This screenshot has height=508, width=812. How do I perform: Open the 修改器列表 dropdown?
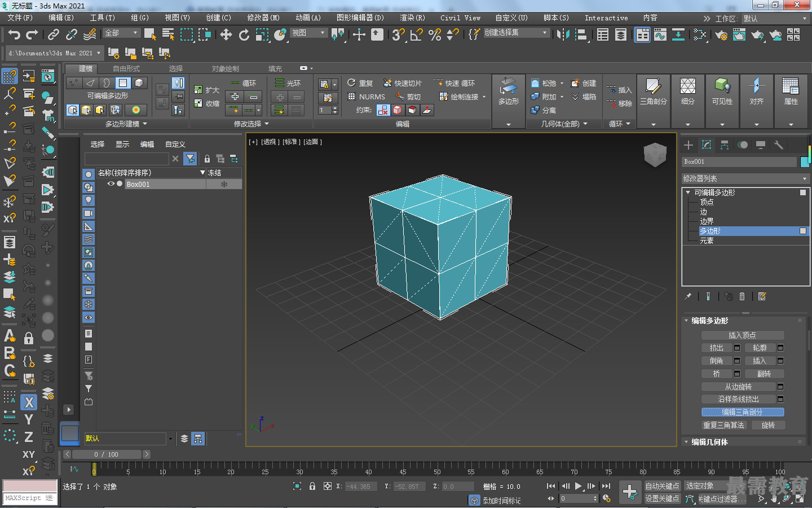pos(745,178)
